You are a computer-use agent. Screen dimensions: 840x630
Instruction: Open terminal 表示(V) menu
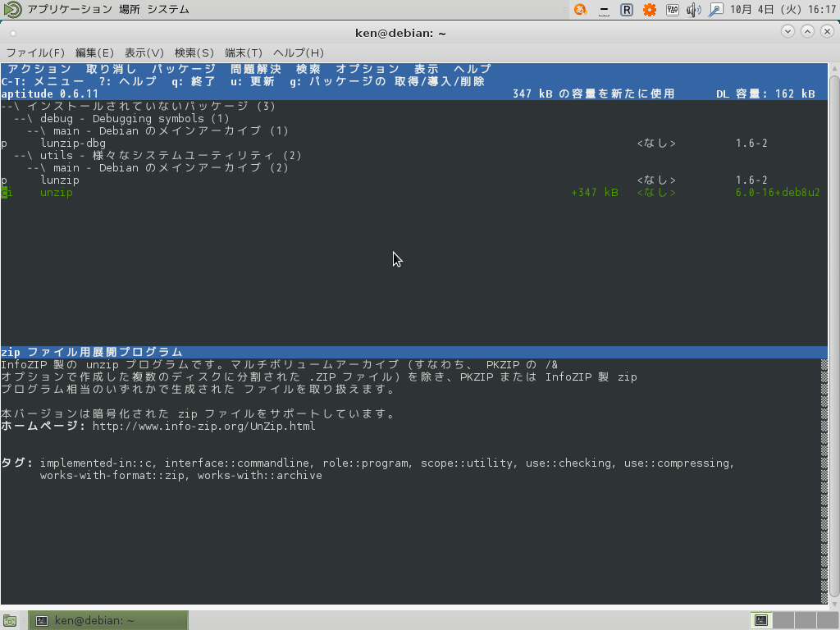coord(144,52)
